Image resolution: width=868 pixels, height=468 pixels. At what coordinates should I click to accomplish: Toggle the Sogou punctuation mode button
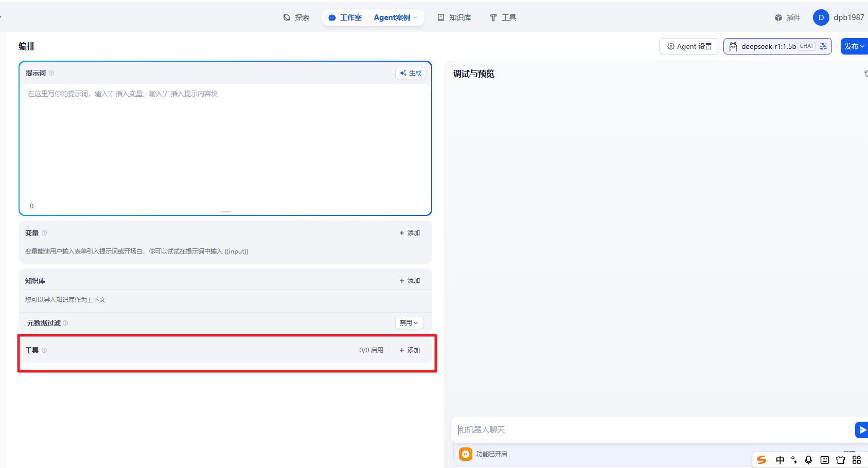[794, 460]
